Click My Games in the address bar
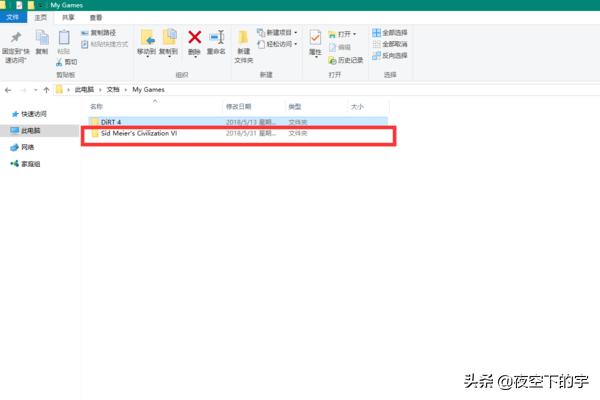The image size is (600, 400). 148,90
